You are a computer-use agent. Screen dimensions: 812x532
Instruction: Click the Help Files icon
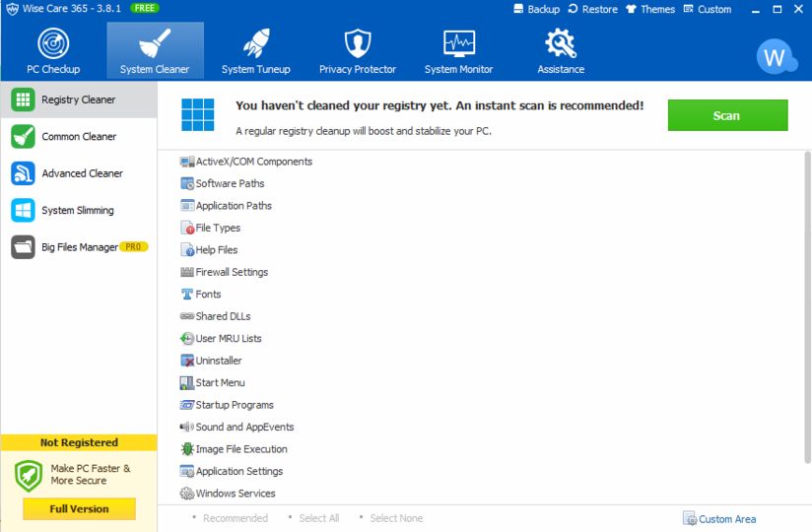(187, 250)
